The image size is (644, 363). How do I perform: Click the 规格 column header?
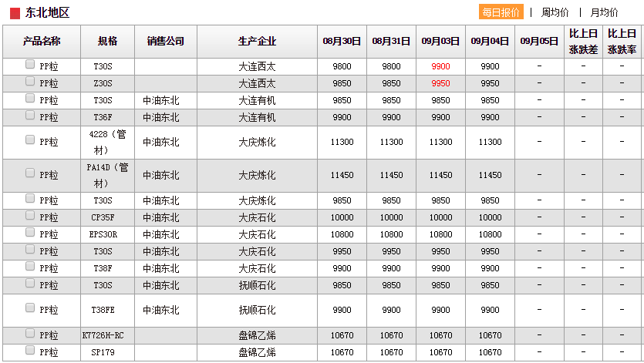pyautogui.click(x=108, y=42)
